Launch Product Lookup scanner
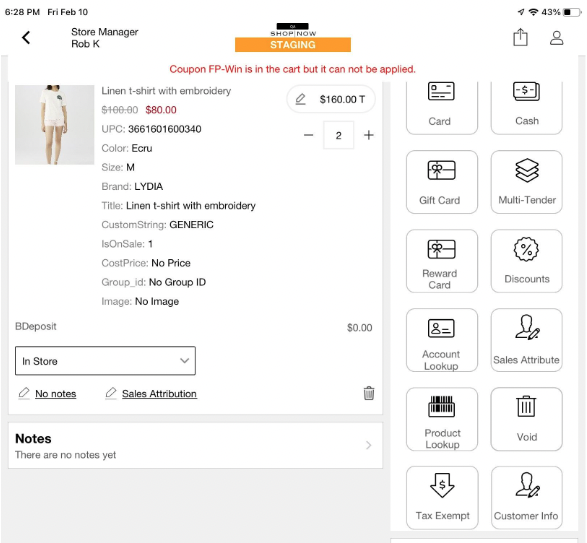This screenshot has height=543, width=587. 442,419
